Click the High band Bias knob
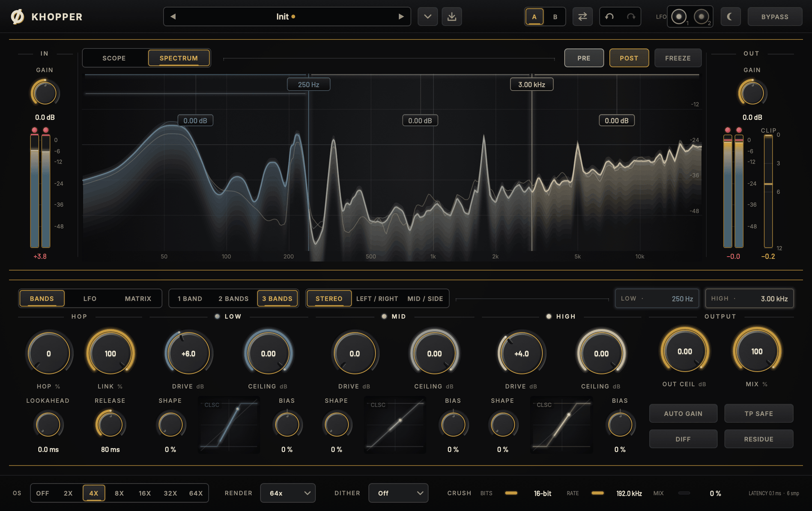Image resolution: width=812 pixels, height=511 pixels. (620, 425)
